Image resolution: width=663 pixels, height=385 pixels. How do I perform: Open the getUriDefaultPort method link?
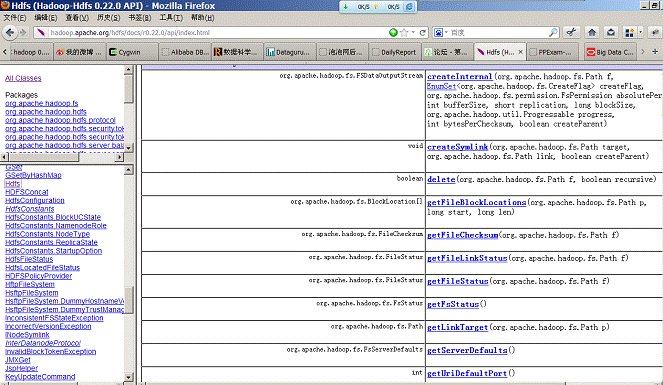pos(466,373)
